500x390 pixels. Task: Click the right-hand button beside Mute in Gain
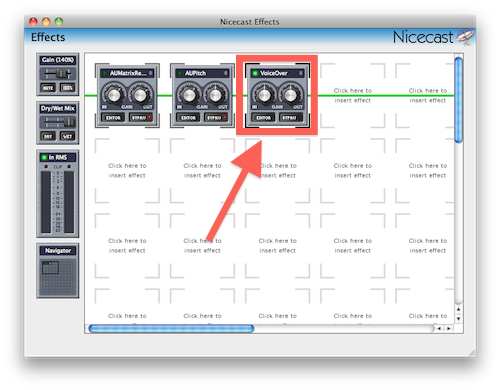[67, 88]
